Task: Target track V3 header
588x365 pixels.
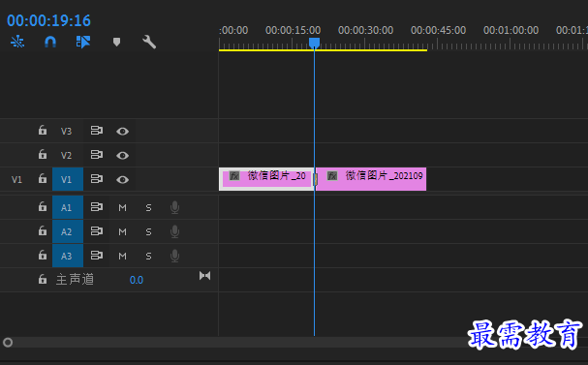Action: point(67,131)
